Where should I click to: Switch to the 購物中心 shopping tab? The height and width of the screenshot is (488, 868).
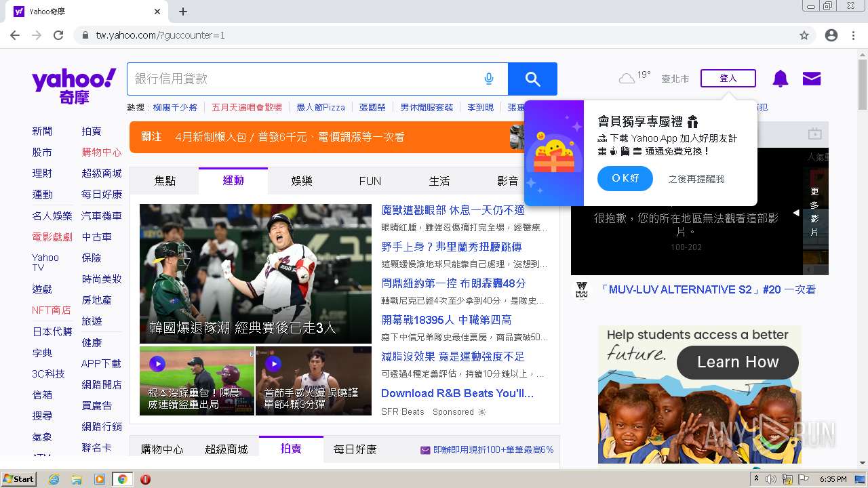coord(162,449)
